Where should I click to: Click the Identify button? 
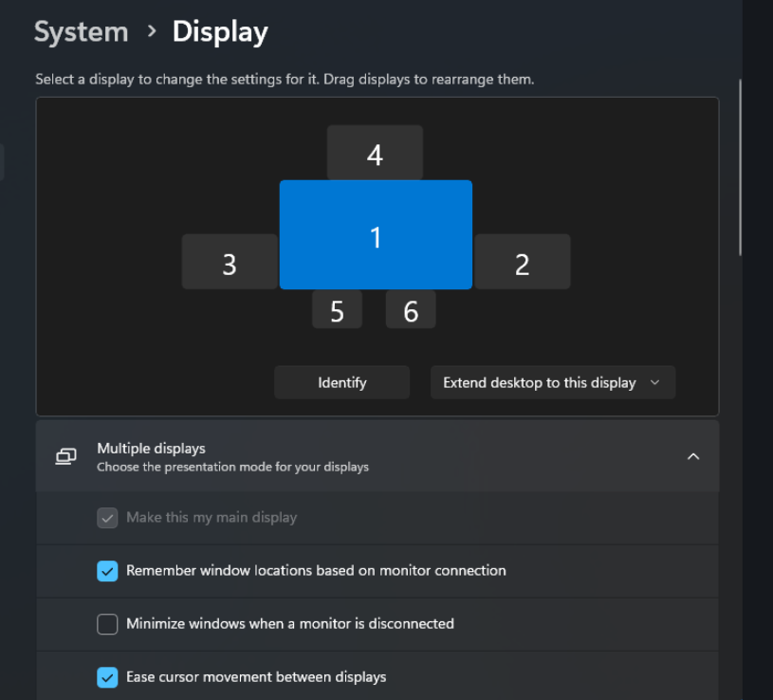pos(342,382)
